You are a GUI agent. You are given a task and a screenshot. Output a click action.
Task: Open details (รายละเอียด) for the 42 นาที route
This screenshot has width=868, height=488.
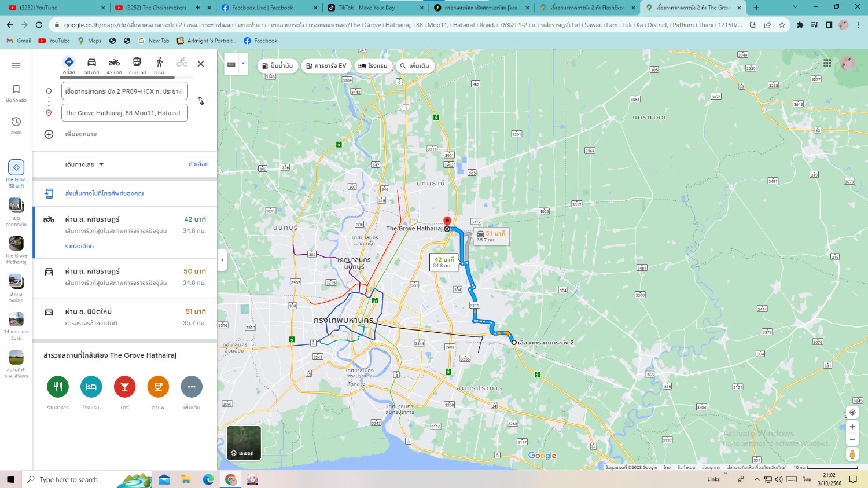pos(79,247)
